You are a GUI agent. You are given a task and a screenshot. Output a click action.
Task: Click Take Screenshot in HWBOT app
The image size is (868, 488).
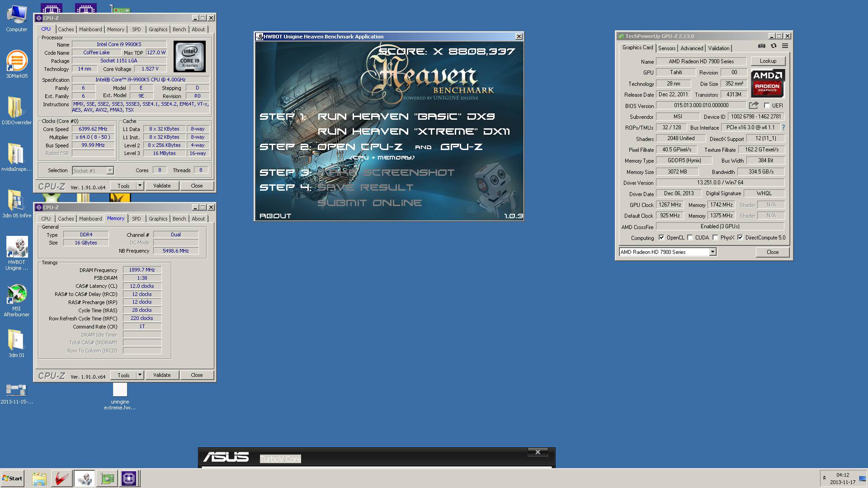(387, 173)
